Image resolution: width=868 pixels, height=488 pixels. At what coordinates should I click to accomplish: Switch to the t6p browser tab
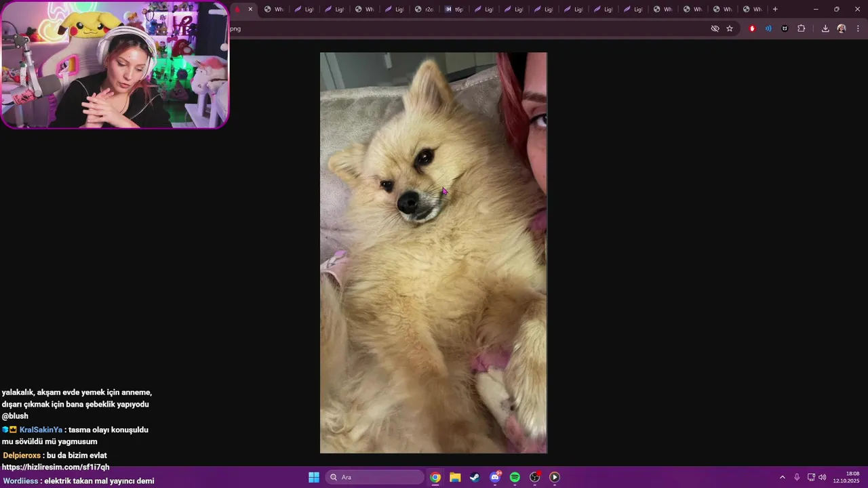[x=454, y=9]
